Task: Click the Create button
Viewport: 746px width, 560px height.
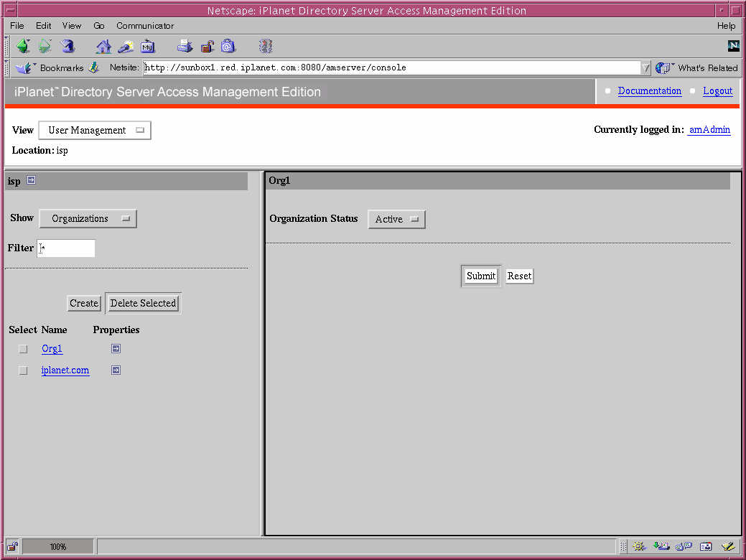Action: click(84, 303)
